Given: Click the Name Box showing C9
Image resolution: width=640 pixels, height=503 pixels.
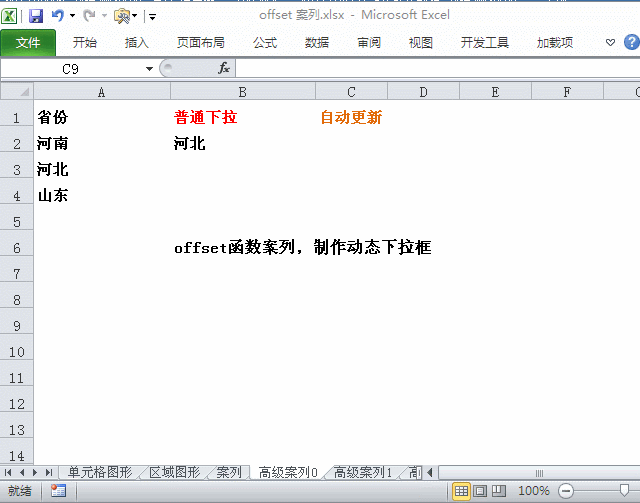Looking at the screenshot, I should coord(71,69).
